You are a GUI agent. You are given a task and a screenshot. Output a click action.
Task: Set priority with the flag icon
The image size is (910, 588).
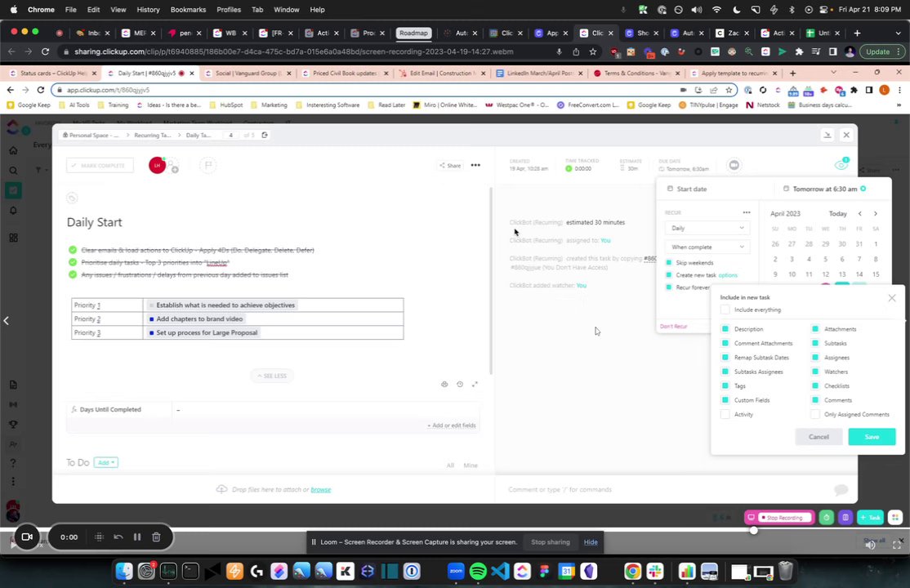pos(207,166)
